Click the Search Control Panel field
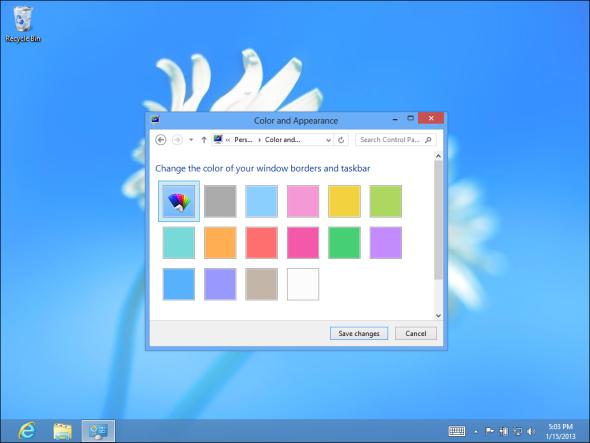 pos(395,140)
